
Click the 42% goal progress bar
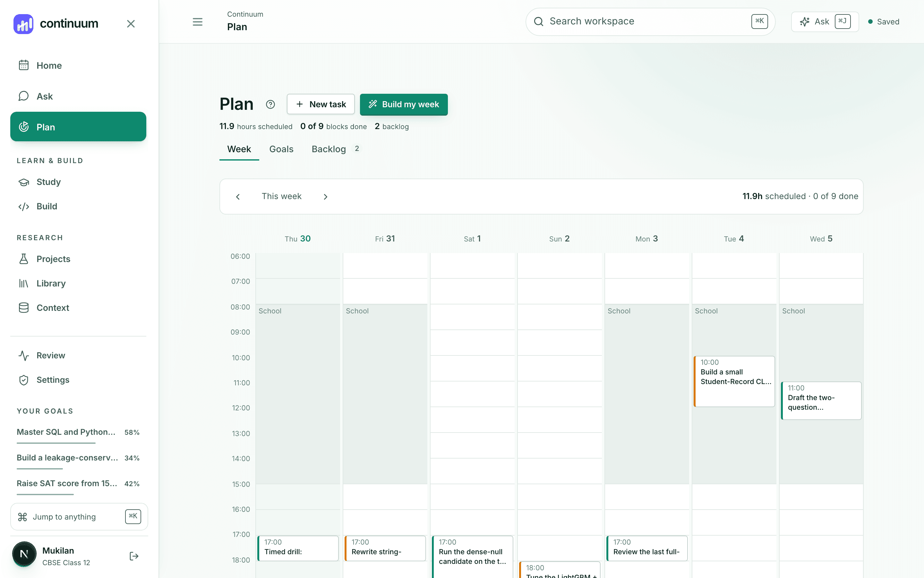click(x=45, y=494)
